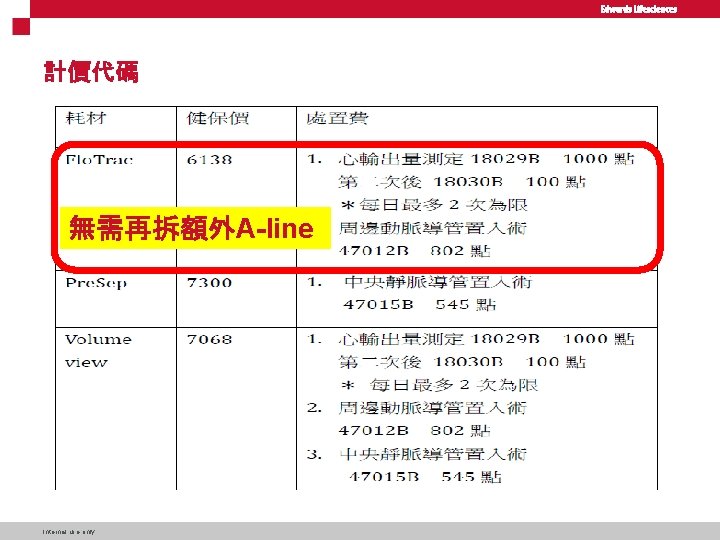Click the small footer text at the slide bottom
720x540 pixels.
point(69,532)
